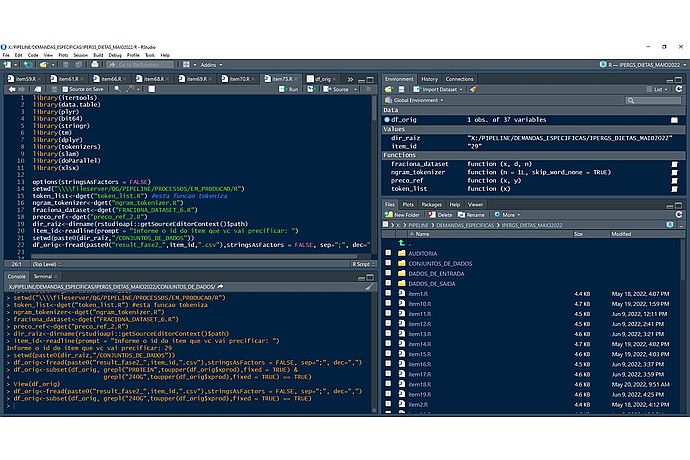Screen dimensions: 690x460
Task: Check the box next to DADOS_DE_ENTRADA folder
Action: [388, 273]
